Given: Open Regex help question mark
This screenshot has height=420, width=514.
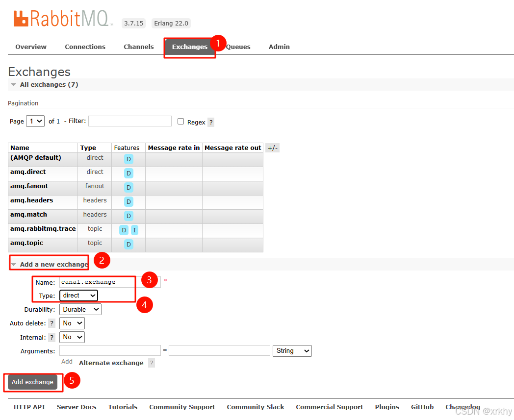Looking at the screenshot, I should coord(211,122).
